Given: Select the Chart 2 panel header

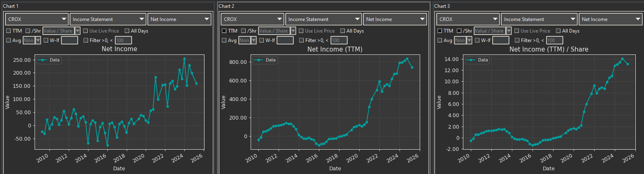Looking at the screenshot, I should (x=226, y=6).
